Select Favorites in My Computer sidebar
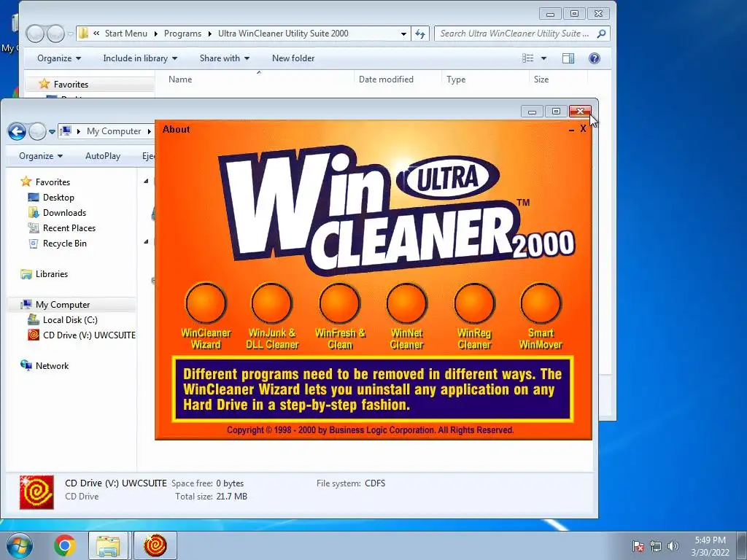The height and width of the screenshot is (560, 747). click(x=53, y=182)
